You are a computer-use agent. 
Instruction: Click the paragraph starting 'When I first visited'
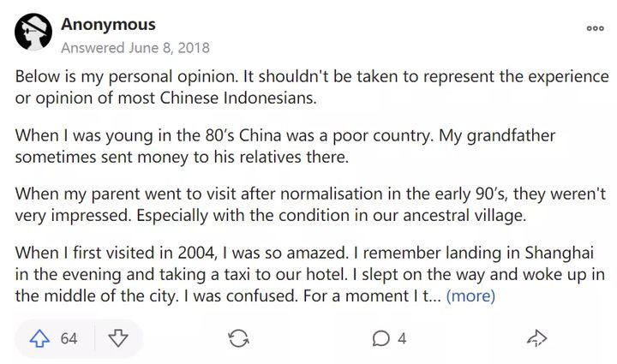click(x=310, y=274)
